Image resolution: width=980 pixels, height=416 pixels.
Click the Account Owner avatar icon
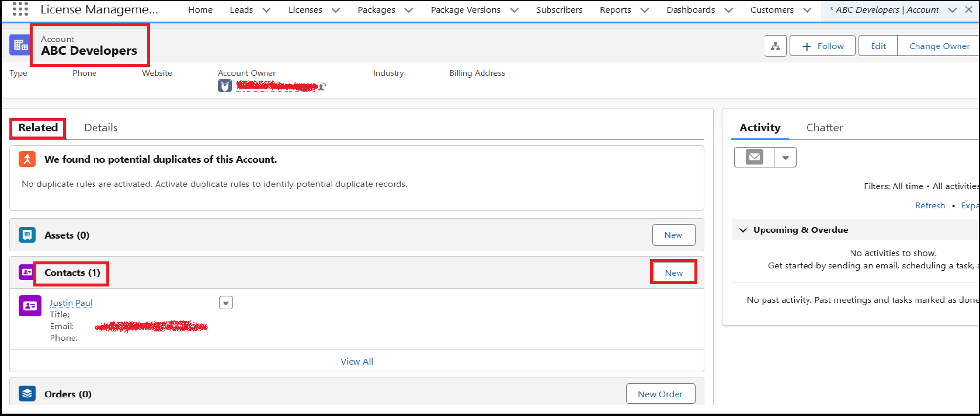coord(225,86)
